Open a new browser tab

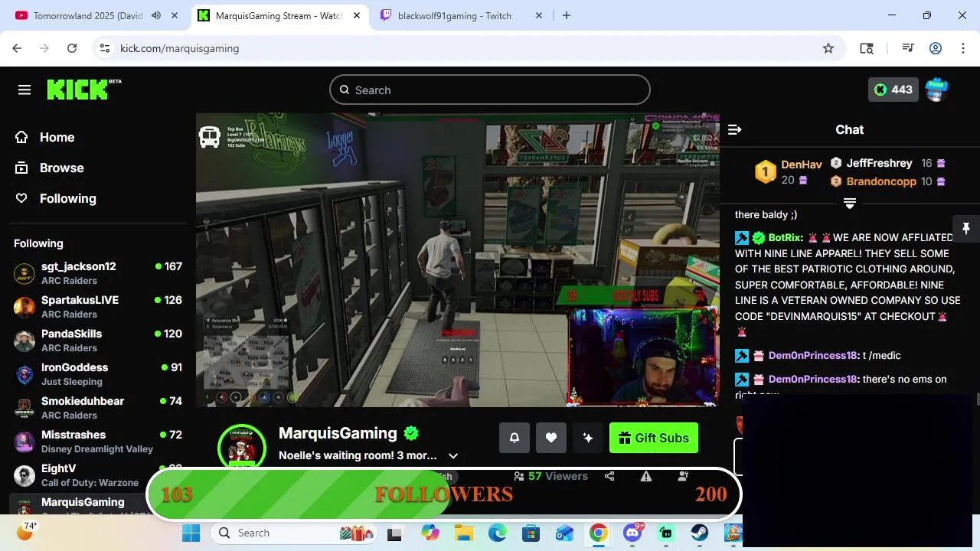coord(567,15)
